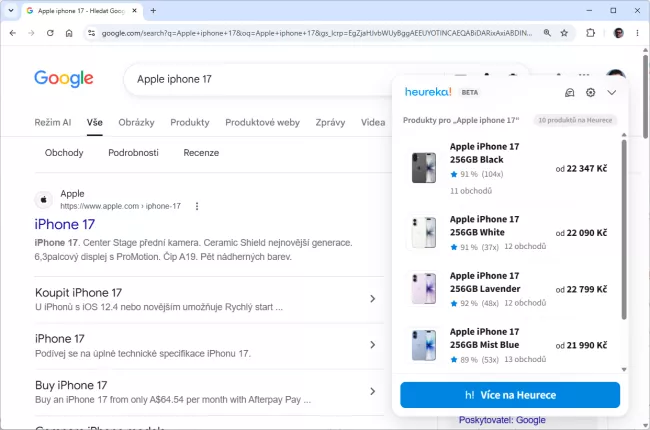650x430 pixels.
Task: Go back to the previous page
Action: tap(13, 33)
